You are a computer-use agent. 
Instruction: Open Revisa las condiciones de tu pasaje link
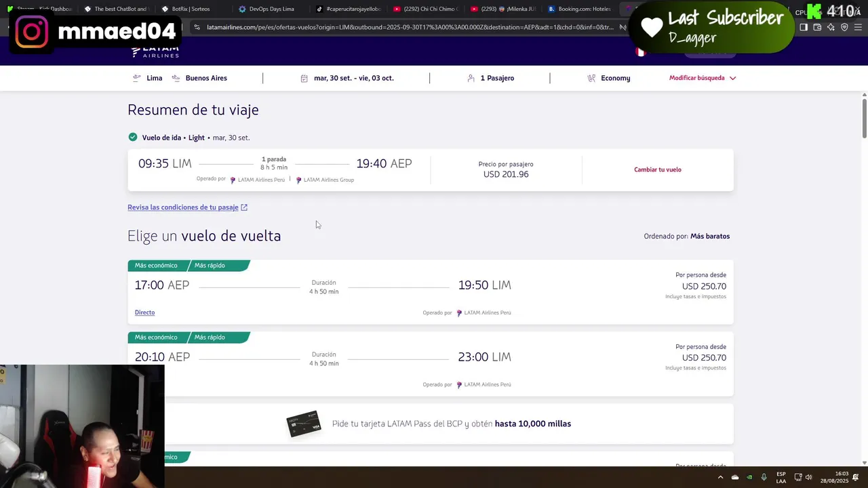[187, 207]
